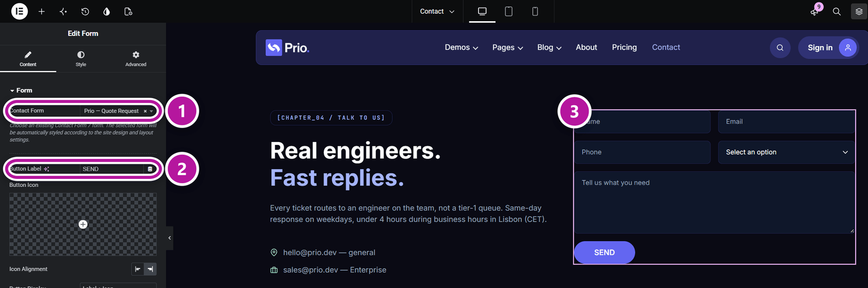This screenshot has width=868, height=288.
Task: Open the Contact menu item in the site header
Action: (666, 47)
